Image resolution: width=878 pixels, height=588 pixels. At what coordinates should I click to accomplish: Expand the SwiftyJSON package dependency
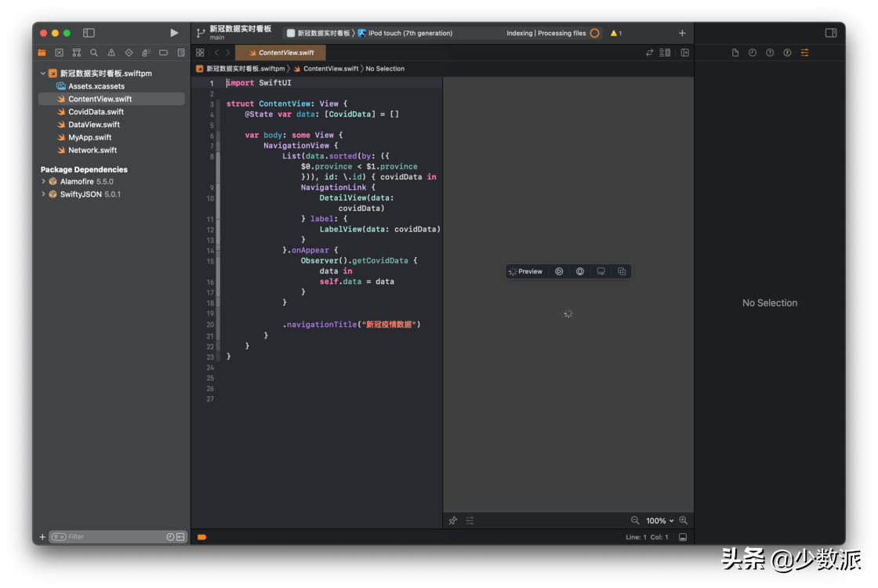[x=43, y=194]
